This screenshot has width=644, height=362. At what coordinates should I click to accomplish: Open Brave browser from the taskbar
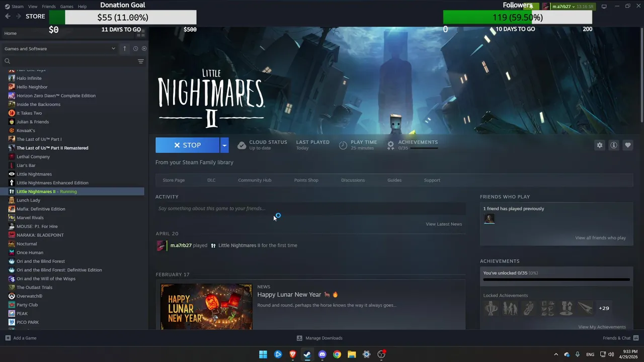(293, 354)
